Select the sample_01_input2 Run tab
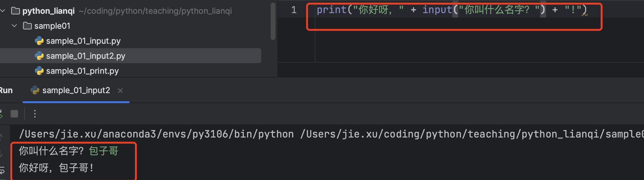 pyautogui.click(x=76, y=91)
